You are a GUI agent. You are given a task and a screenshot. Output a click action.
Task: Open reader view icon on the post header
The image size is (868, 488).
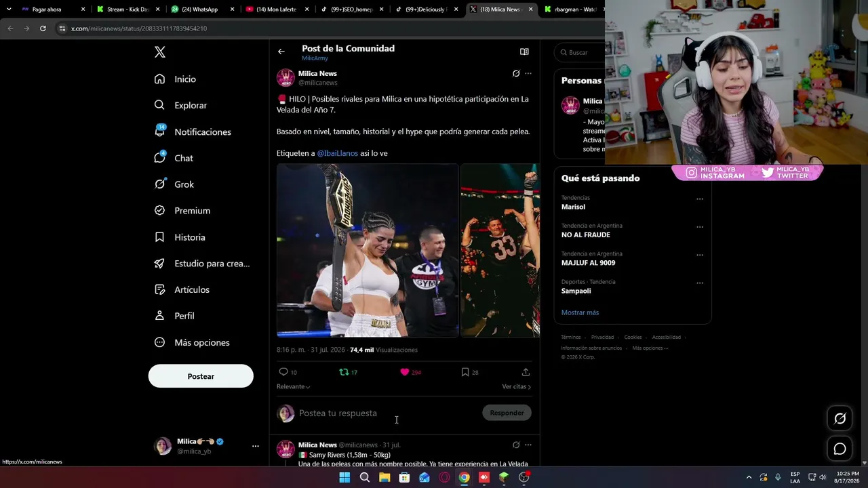click(524, 52)
